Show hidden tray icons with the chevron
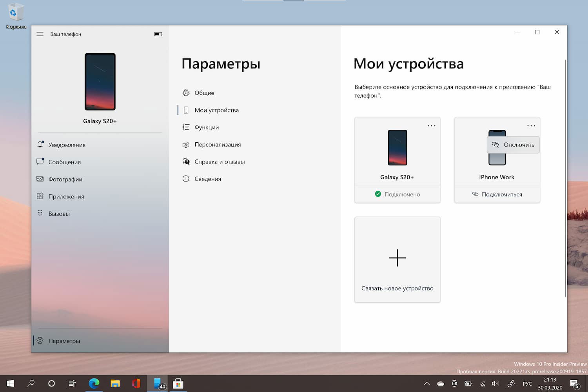Viewport: 588px width, 392px height. (x=427, y=383)
